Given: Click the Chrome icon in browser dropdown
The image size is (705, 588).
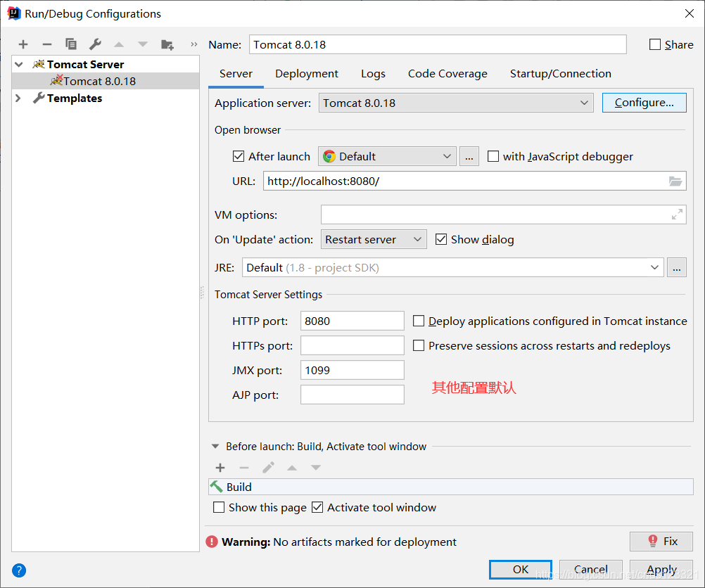Looking at the screenshot, I should [329, 156].
